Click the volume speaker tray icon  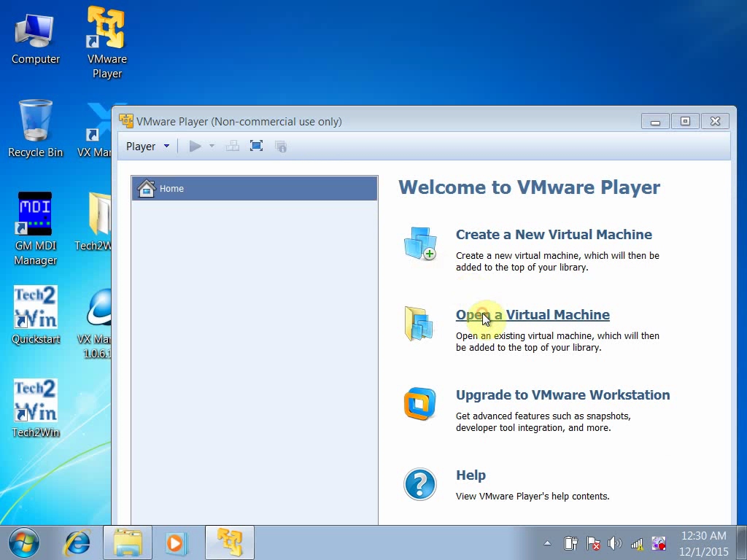click(614, 542)
